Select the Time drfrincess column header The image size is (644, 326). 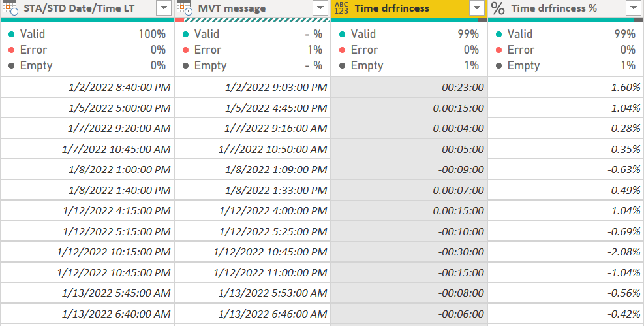409,8
